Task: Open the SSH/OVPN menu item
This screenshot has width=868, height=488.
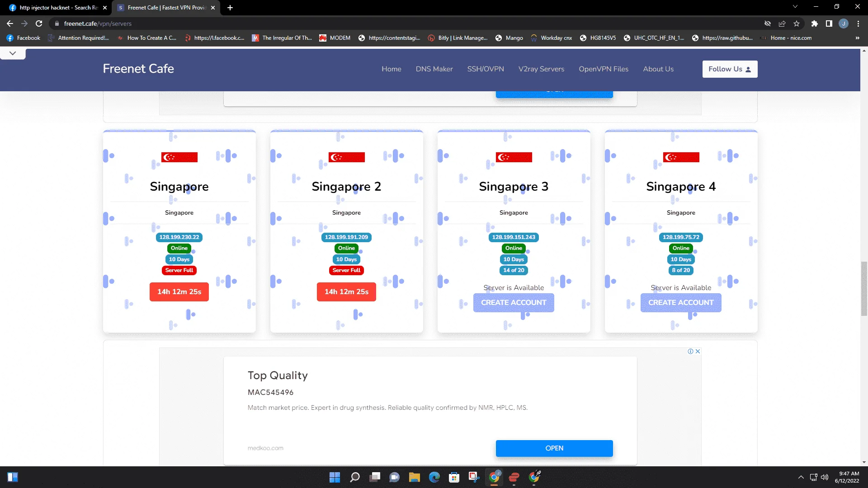Action: (486, 69)
